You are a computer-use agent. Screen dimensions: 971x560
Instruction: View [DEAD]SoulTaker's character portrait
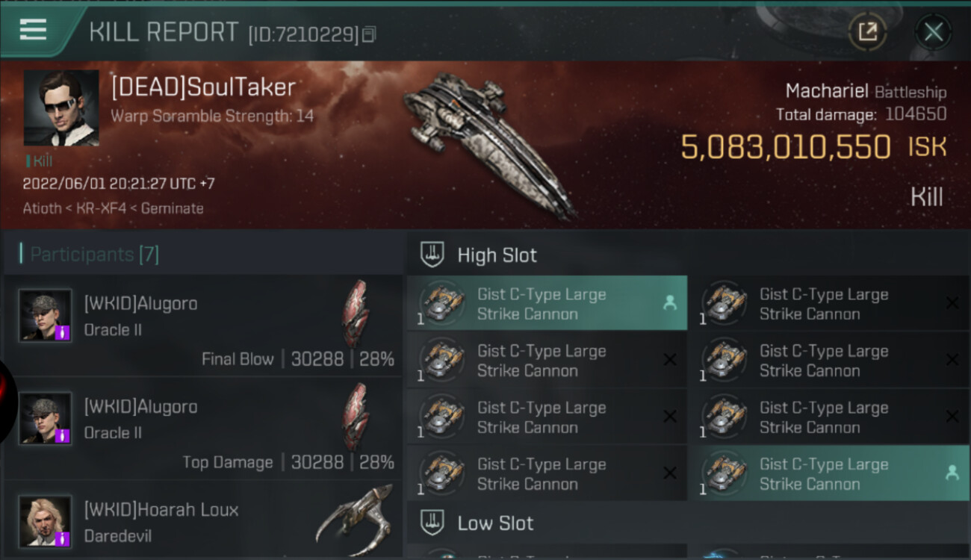point(61,108)
